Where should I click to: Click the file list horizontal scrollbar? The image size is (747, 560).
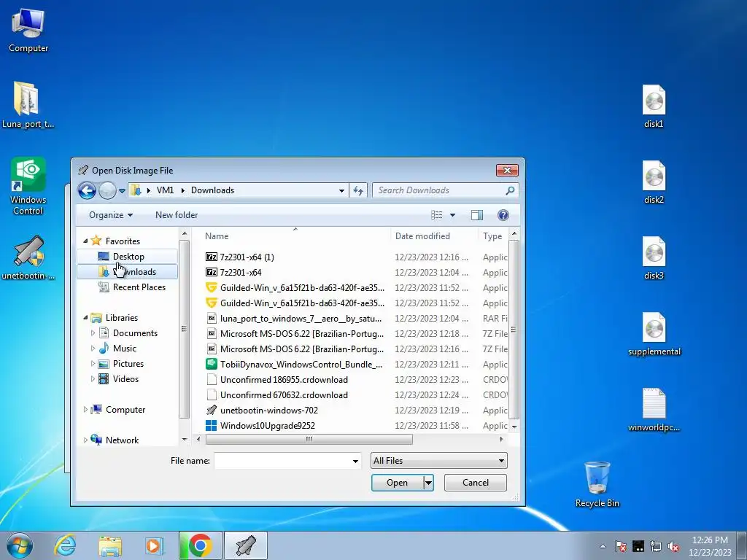point(309,439)
